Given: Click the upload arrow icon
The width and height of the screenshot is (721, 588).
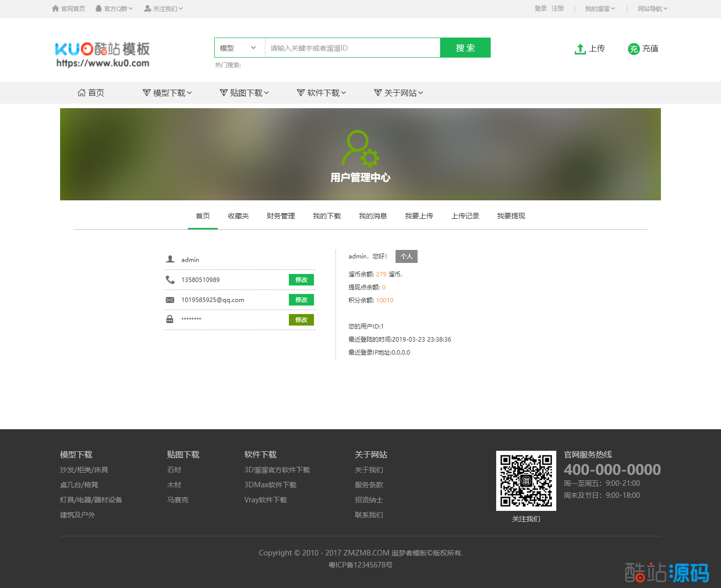Looking at the screenshot, I should 580,49.
